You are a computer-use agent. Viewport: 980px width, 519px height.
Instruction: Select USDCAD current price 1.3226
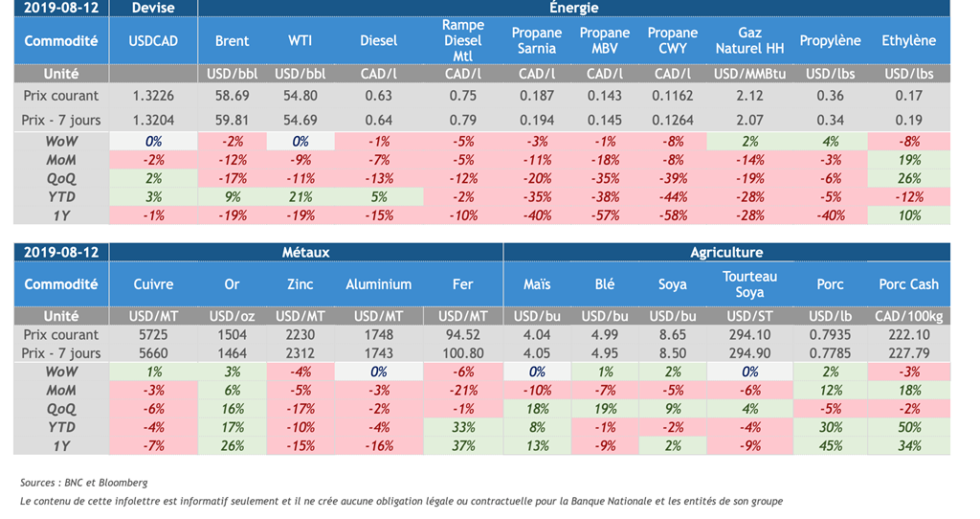coord(153,96)
